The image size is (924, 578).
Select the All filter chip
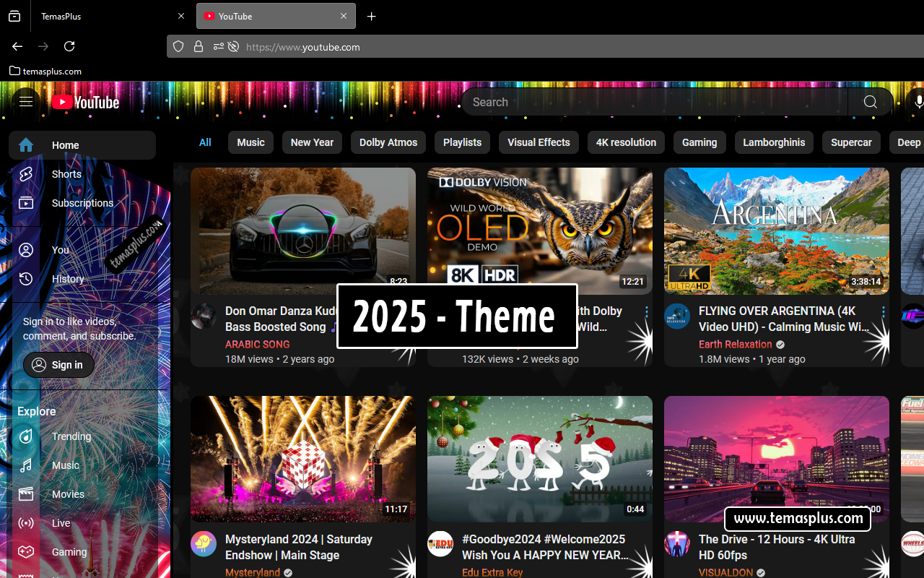click(x=205, y=142)
